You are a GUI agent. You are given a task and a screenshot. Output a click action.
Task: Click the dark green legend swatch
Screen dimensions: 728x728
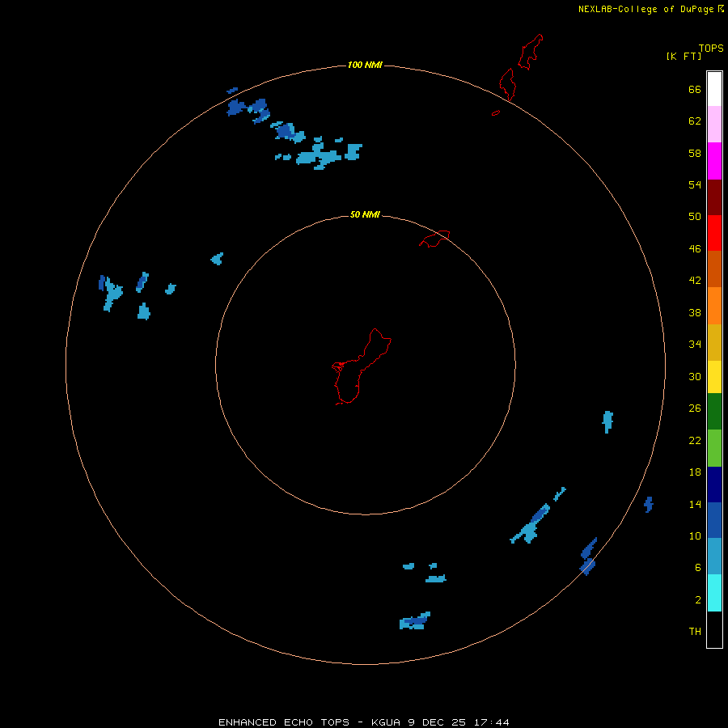pos(714,412)
